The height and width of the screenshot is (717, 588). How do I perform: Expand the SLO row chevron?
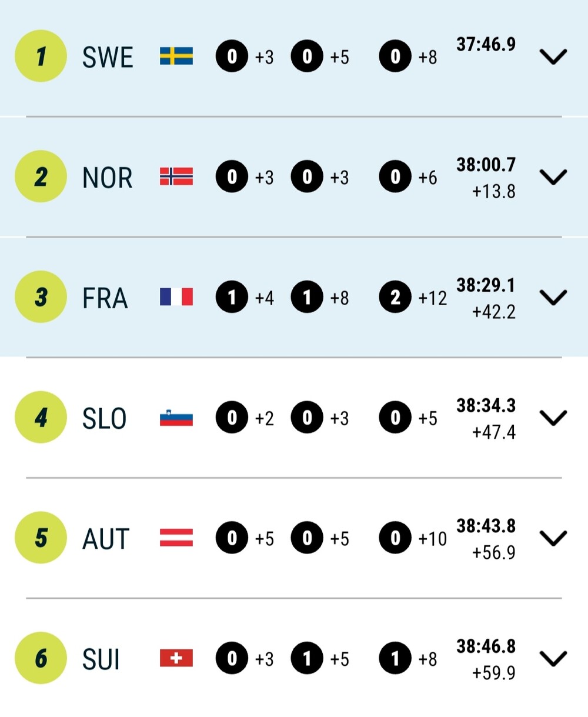(x=553, y=418)
